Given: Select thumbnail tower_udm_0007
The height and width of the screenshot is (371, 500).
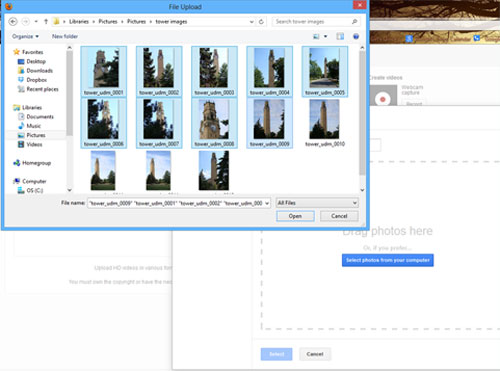Looking at the screenshot, I should point(159,123).
